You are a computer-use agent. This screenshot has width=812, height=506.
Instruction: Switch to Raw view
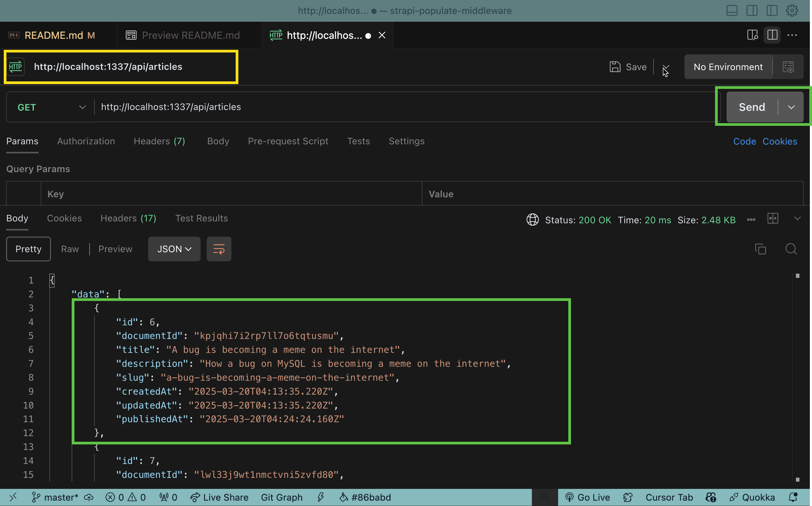coord(70,249)
